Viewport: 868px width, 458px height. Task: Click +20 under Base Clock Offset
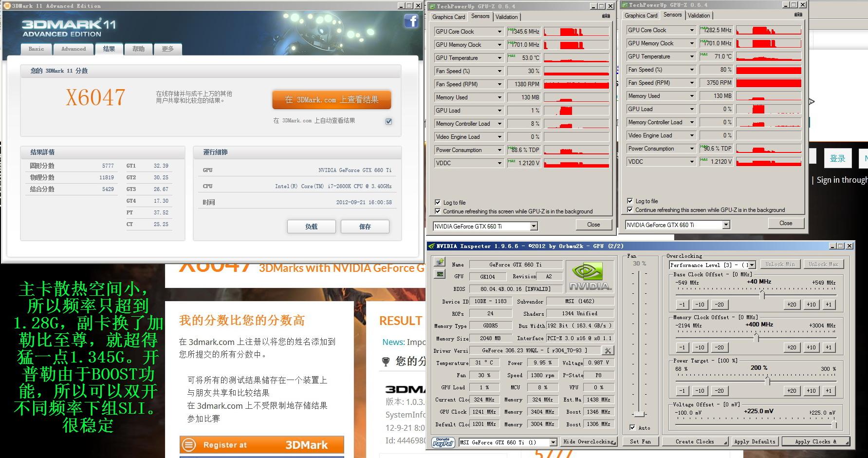[792, 305]
